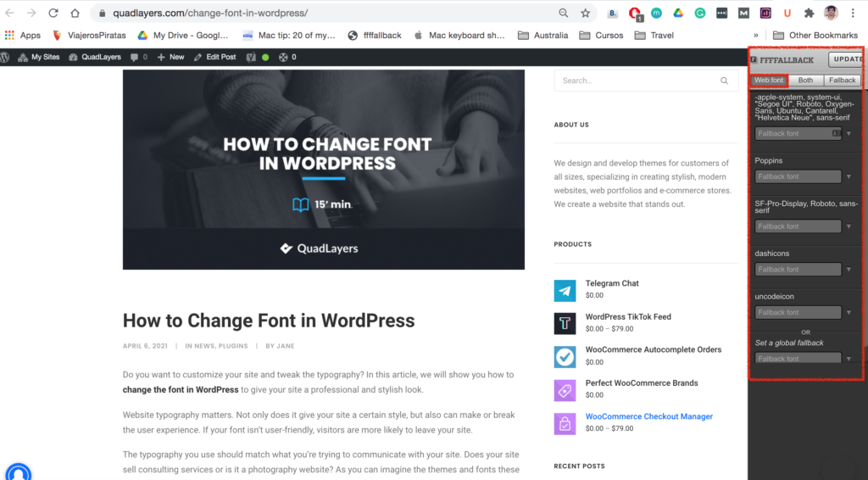Click the Perfect WooCommerce Brands icon

click(565, 390)
